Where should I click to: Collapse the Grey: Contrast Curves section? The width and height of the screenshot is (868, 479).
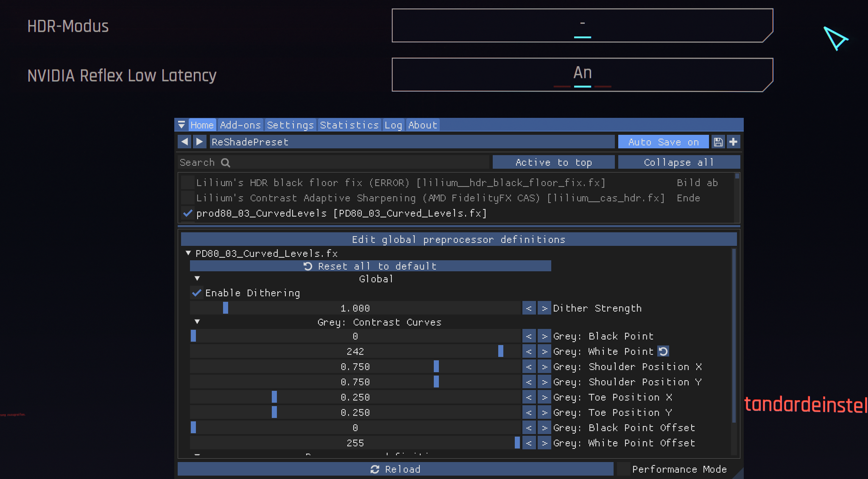197,321
